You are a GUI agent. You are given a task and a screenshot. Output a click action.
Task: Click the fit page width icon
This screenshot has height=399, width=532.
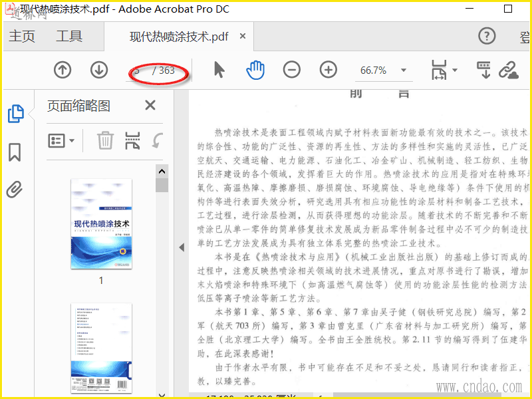[439, 70]
